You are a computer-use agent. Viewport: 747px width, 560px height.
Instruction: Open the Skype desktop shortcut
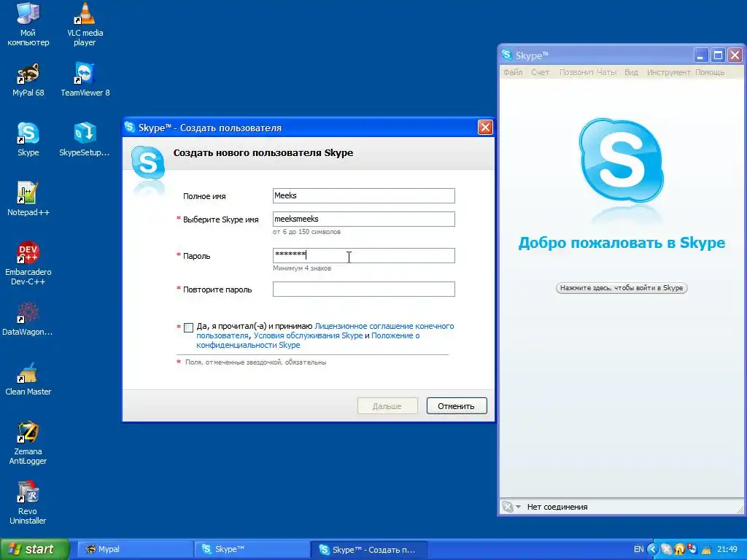28,139
